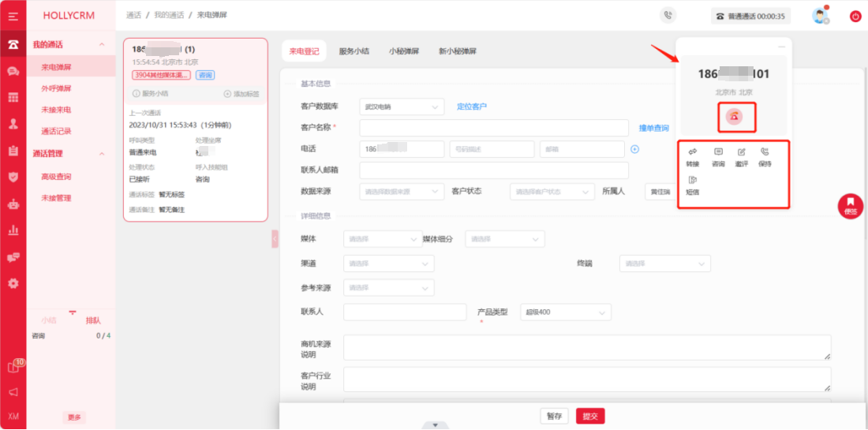Switch to the 小秘弹屏 tab

[404, 51]
